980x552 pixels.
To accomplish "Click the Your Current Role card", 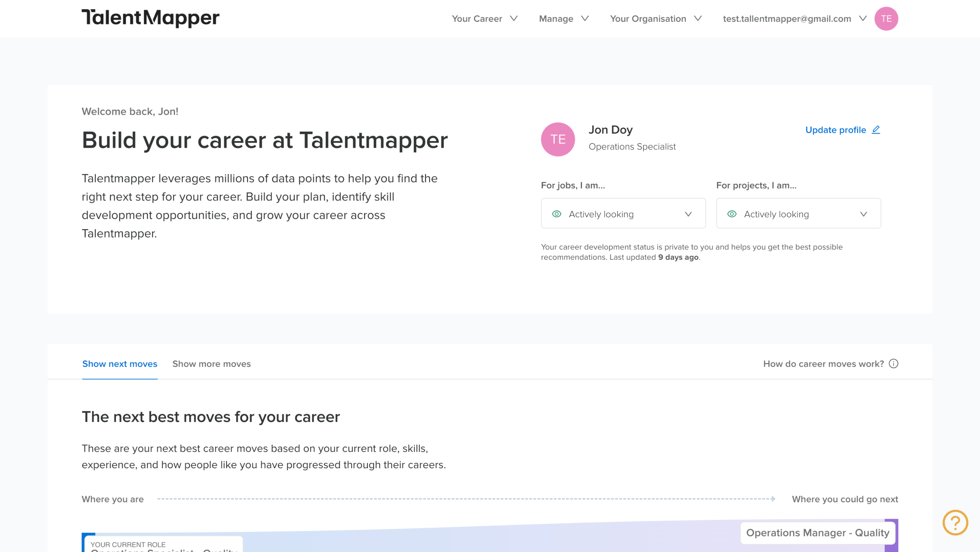I will click(x=163, y=545).
